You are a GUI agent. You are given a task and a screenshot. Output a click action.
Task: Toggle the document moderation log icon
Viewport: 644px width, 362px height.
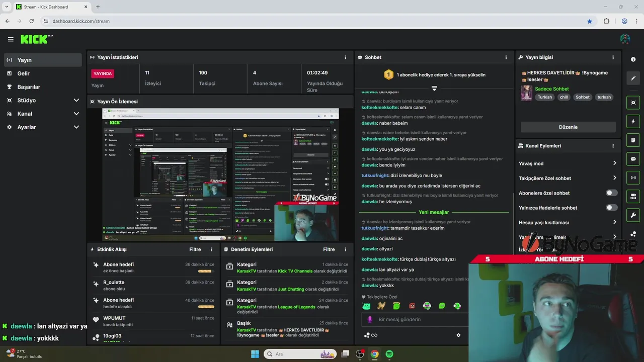(633, 140)
